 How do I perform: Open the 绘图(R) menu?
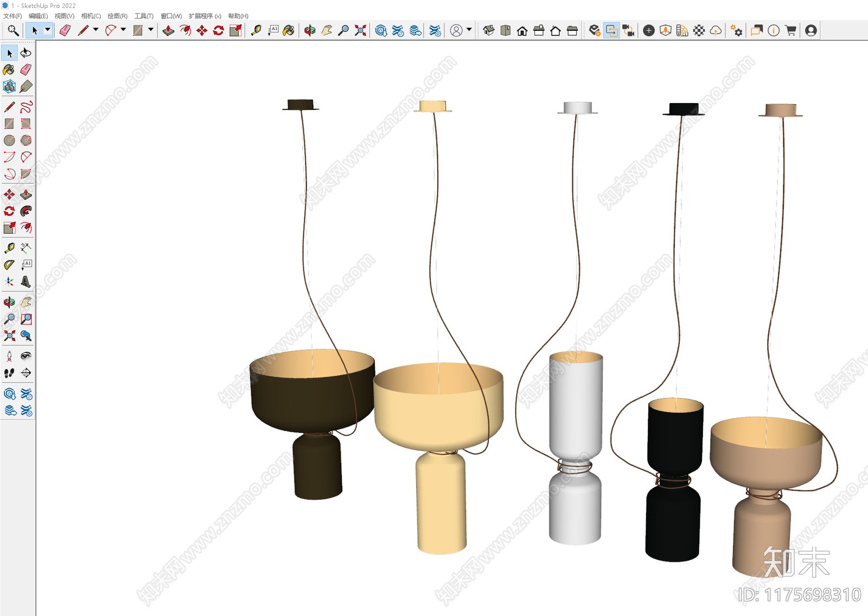coord(117,16)
